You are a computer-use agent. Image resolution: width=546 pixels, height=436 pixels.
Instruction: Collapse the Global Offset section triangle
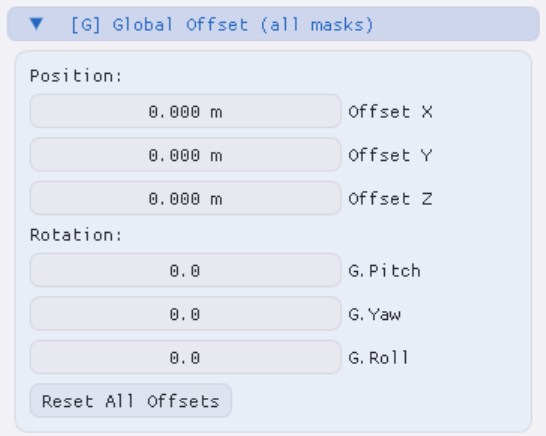pyautogui.click(x=36, y=24)
